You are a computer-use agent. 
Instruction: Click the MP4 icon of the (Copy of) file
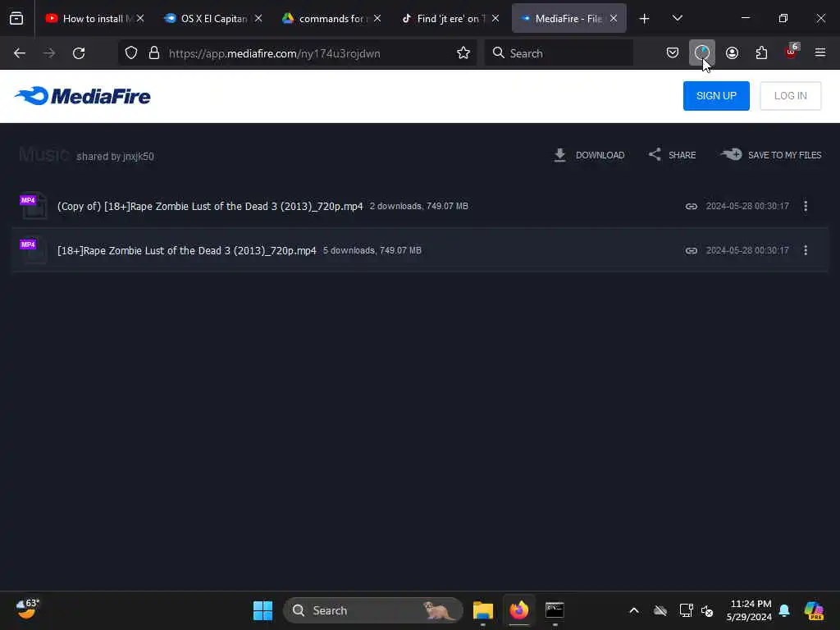(x=33, y=206)
